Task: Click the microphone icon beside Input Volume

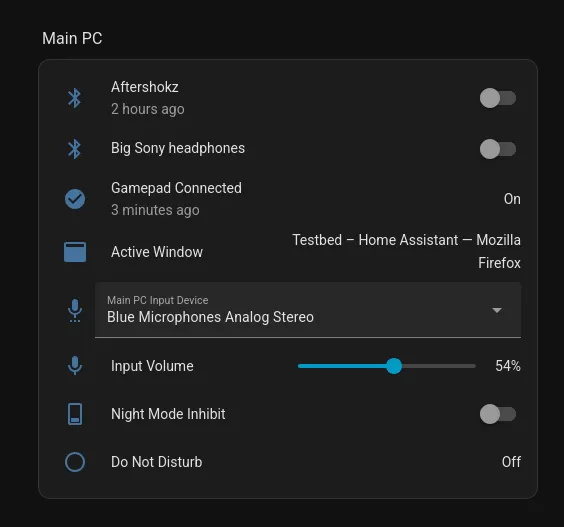Action: pyautogui.click(x=75, y=366)
